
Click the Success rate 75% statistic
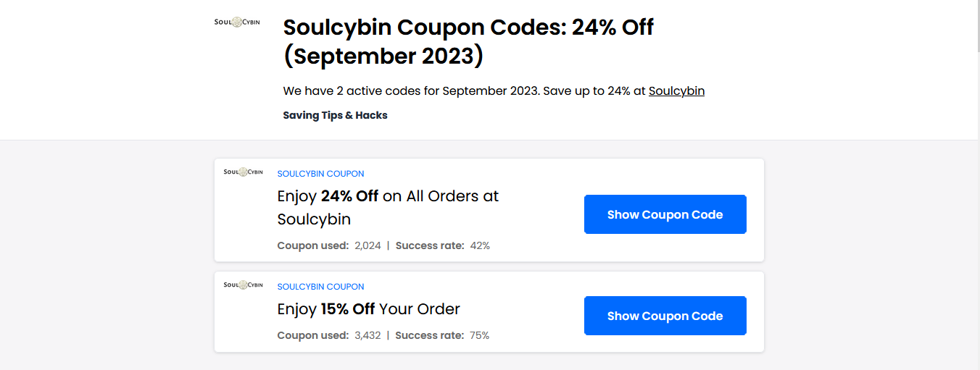[x=442, y=335]
